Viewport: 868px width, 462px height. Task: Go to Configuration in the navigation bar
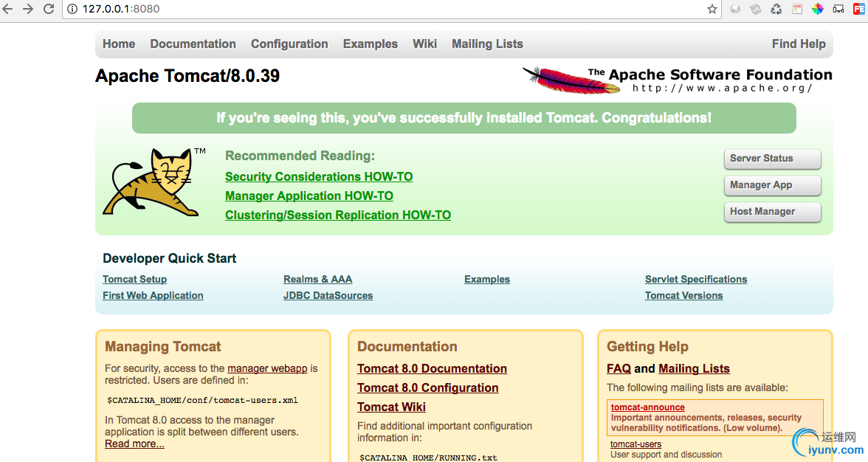(x=289, y=44)
